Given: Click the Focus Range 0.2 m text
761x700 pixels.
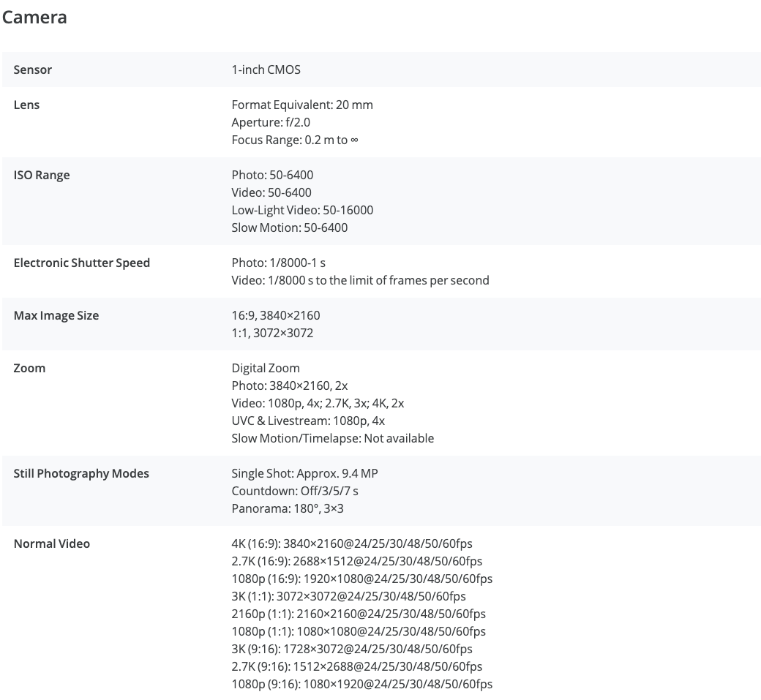Looking at the screenshot, I should coord(295,140).
